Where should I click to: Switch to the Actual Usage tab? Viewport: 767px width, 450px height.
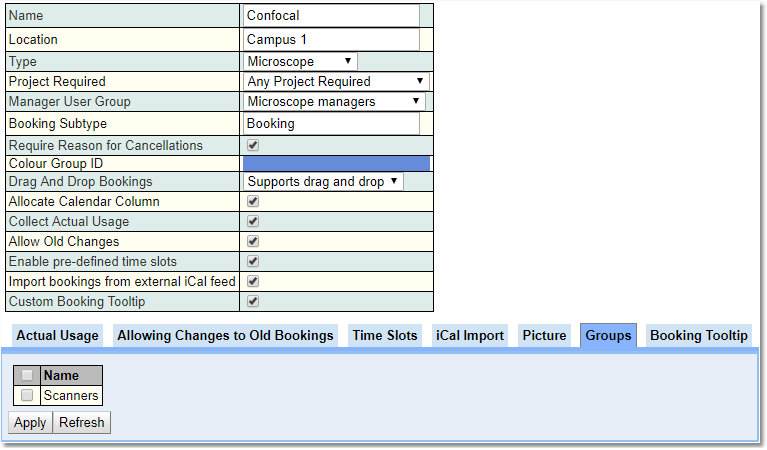click(57, 336)
